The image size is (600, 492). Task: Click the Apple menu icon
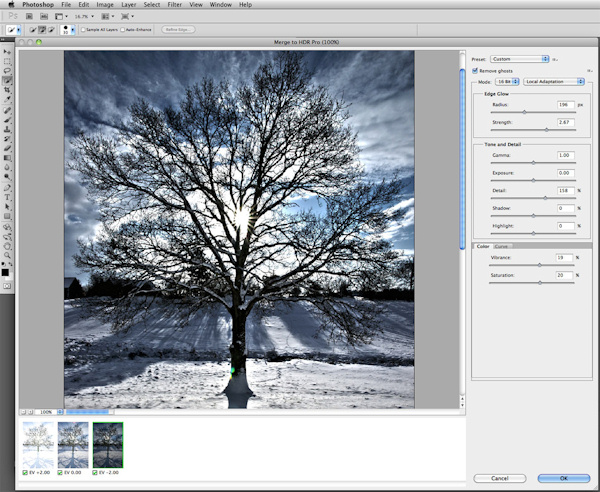(x=9, y=5)
